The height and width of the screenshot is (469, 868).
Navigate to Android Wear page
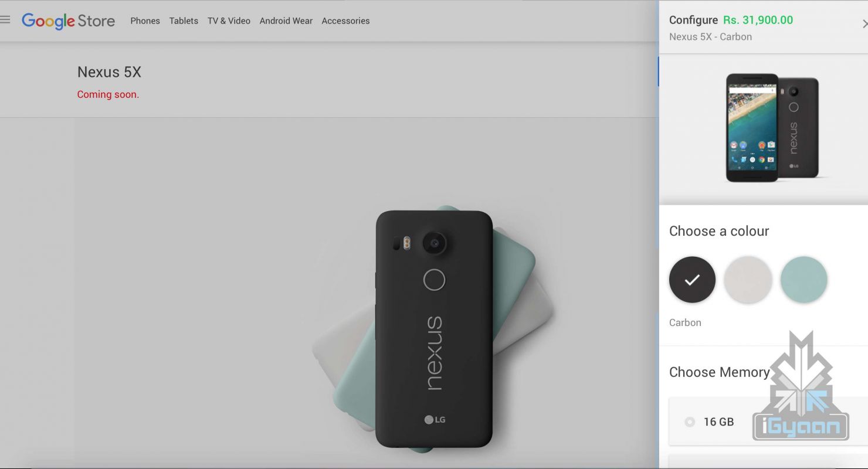[286, 21]
